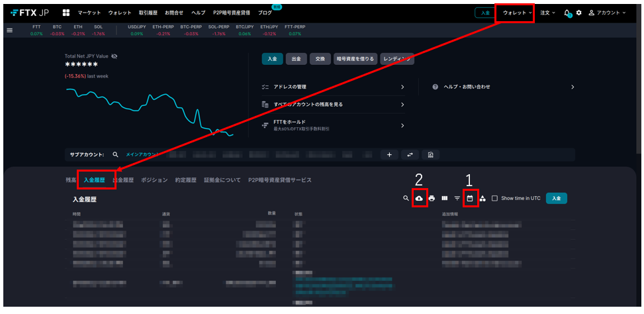
Task: Expand すべてのアカウントの残高を見る row
Action: tap(333, 105)
